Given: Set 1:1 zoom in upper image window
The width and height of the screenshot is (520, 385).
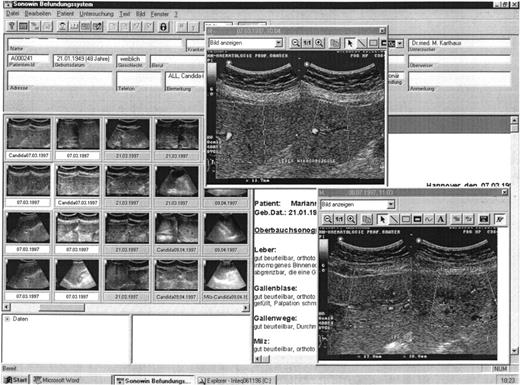Looking at the screenshot, I should click(x=307, y=43).
